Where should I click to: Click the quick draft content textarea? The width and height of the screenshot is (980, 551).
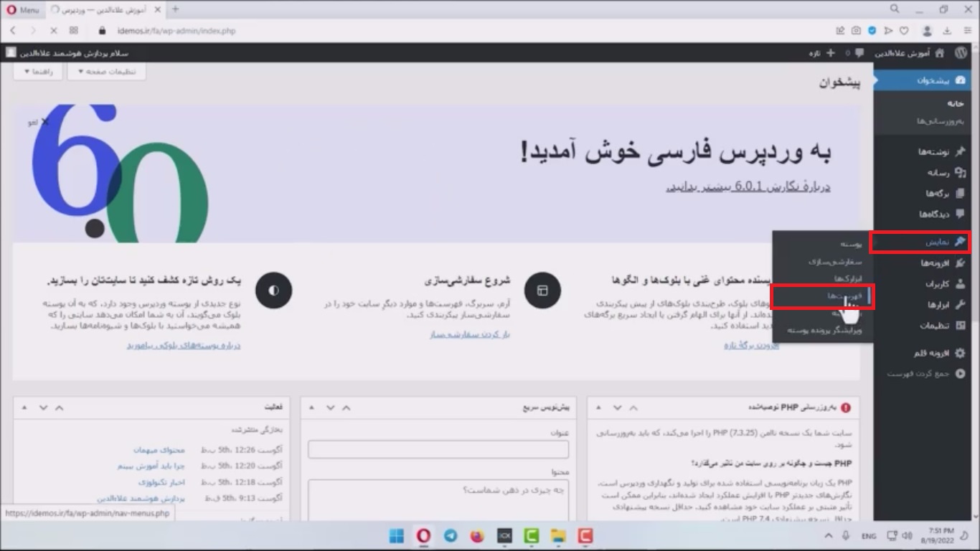[438, 501]
